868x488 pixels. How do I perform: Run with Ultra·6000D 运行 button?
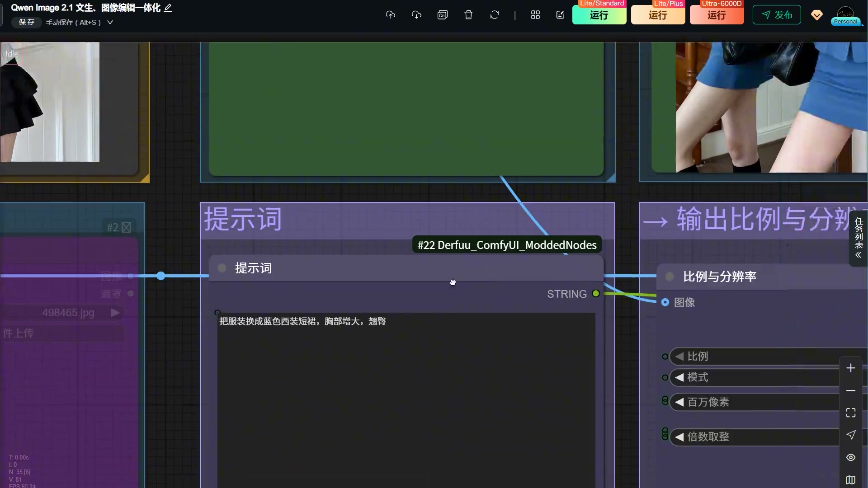717,15
